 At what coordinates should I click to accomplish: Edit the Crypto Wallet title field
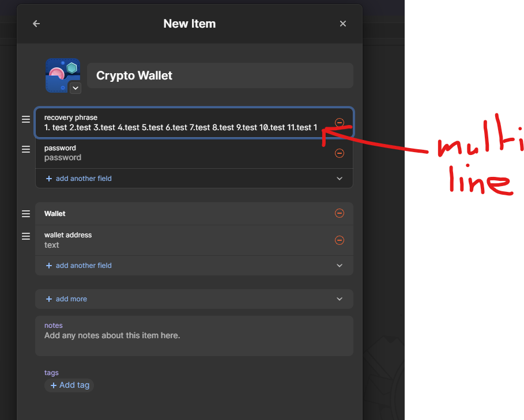[220, 75]
